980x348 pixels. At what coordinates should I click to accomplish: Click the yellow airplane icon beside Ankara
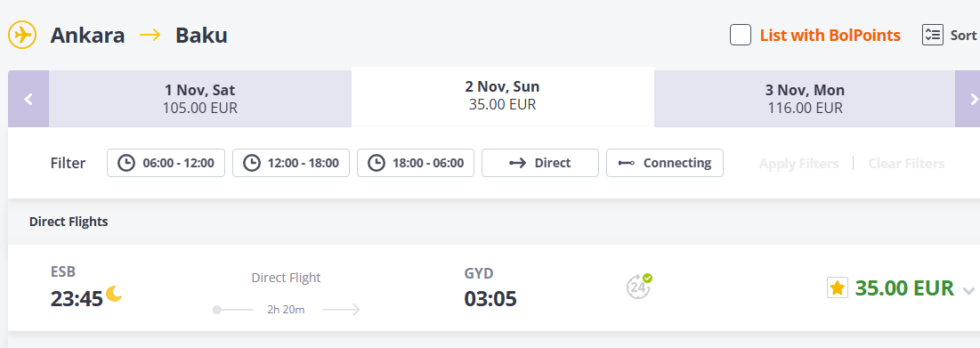[x=23, y=35]
